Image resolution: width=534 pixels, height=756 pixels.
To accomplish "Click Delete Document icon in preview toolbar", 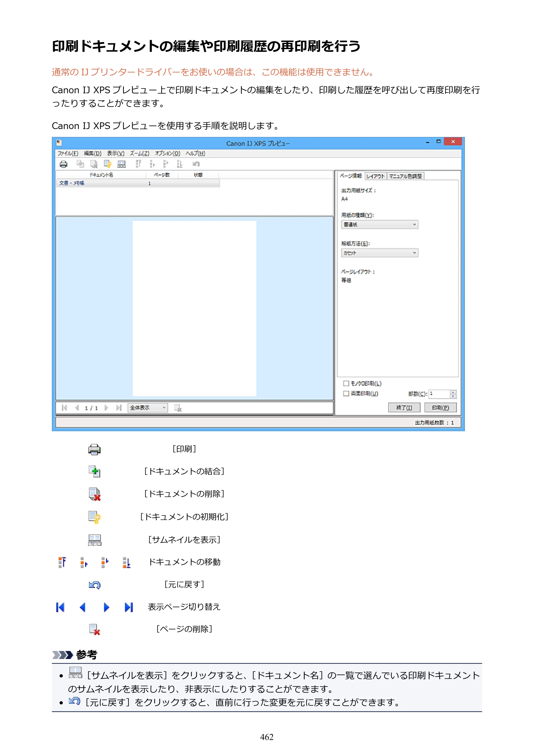I will (x=94, y=164).
